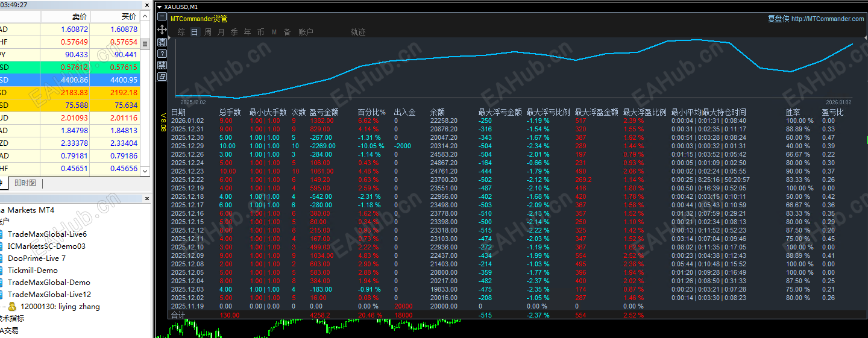Click the server icon beside Tickmill-Demo

2,270
